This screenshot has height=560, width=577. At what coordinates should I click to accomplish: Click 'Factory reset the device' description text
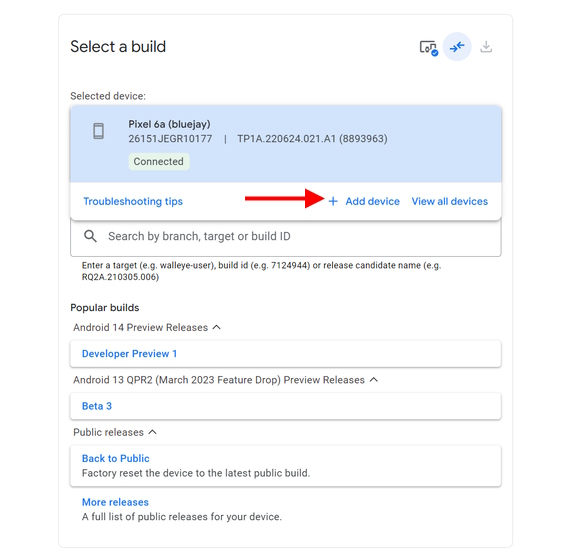(x=196, y=473)
